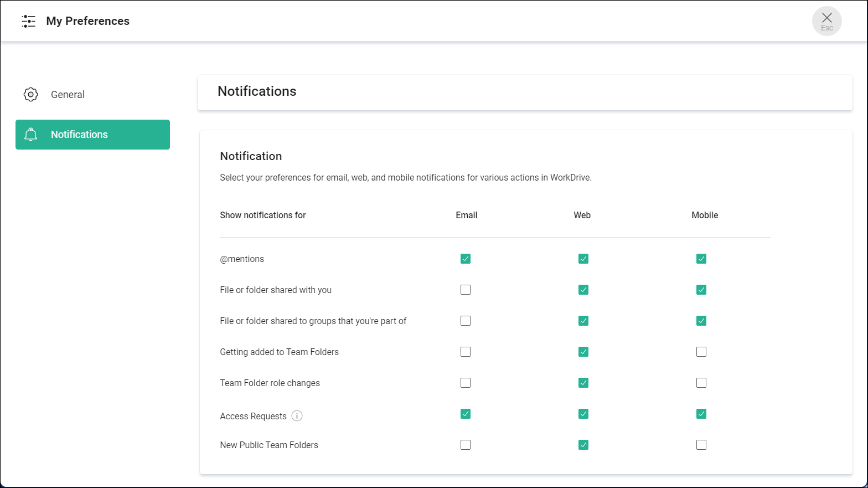Click the info icon beside Access Requests
The height and width of the screenshot is (488, 868).
[x=297, y=416]
